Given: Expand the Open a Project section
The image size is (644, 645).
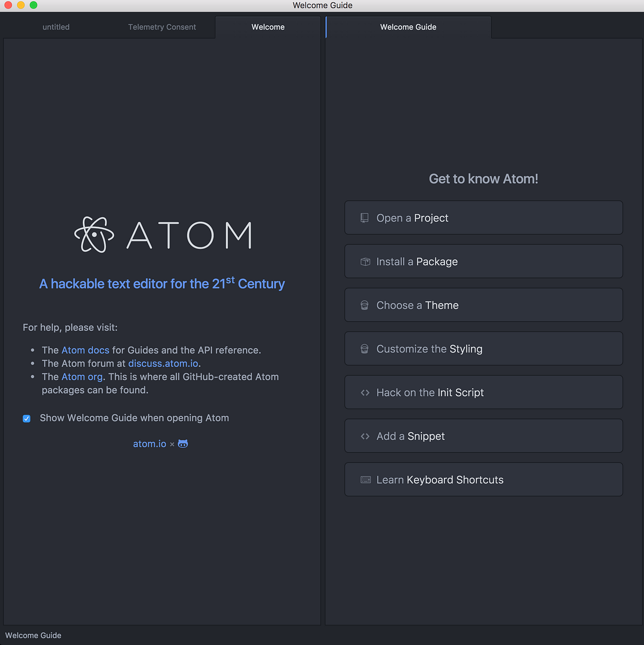Looking at the screenshot, I should click(x=484, y=218).
